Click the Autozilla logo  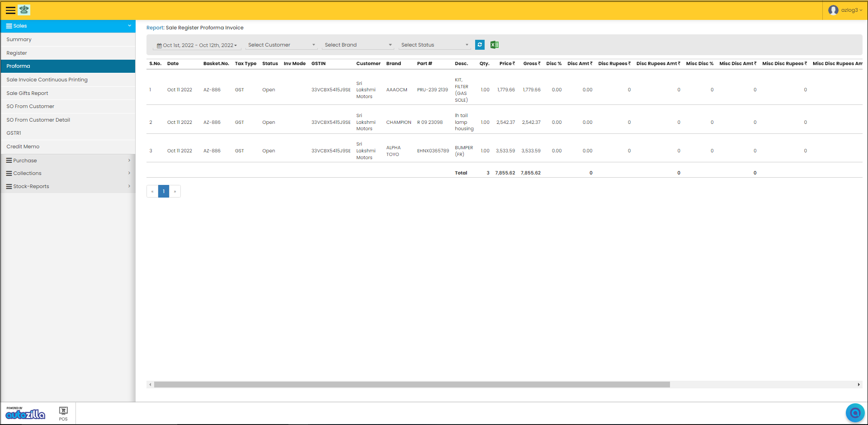coord(25,413)
